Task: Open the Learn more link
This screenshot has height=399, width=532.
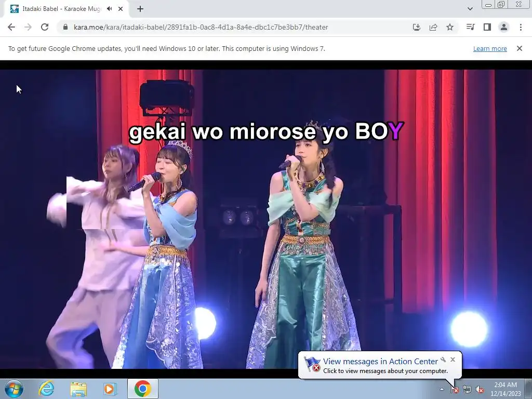Action: click(x=490, y=48)
